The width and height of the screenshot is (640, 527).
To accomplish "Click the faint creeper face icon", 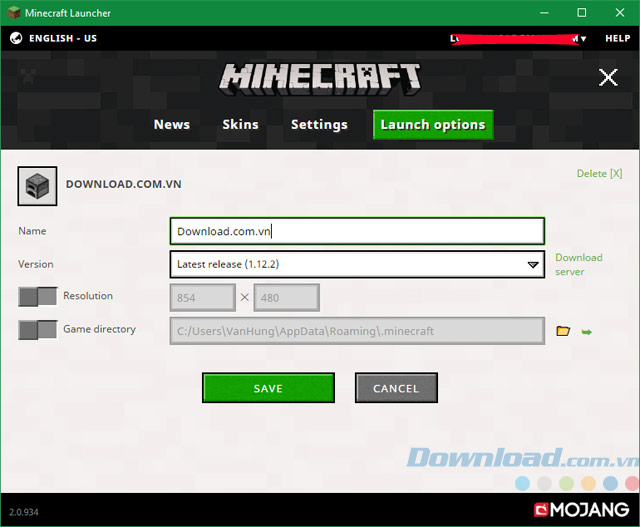I will (28, 76).
